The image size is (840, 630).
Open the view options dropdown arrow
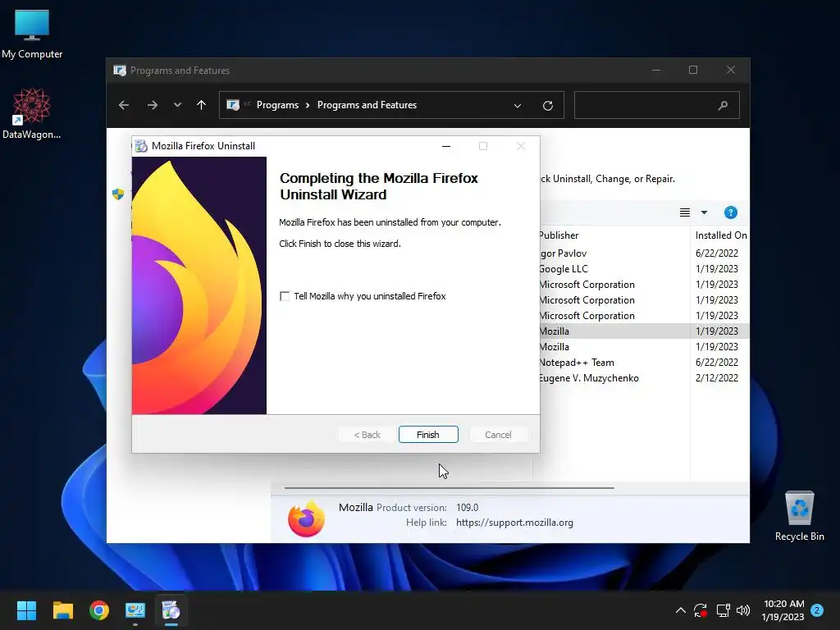[x=705, y=212]
